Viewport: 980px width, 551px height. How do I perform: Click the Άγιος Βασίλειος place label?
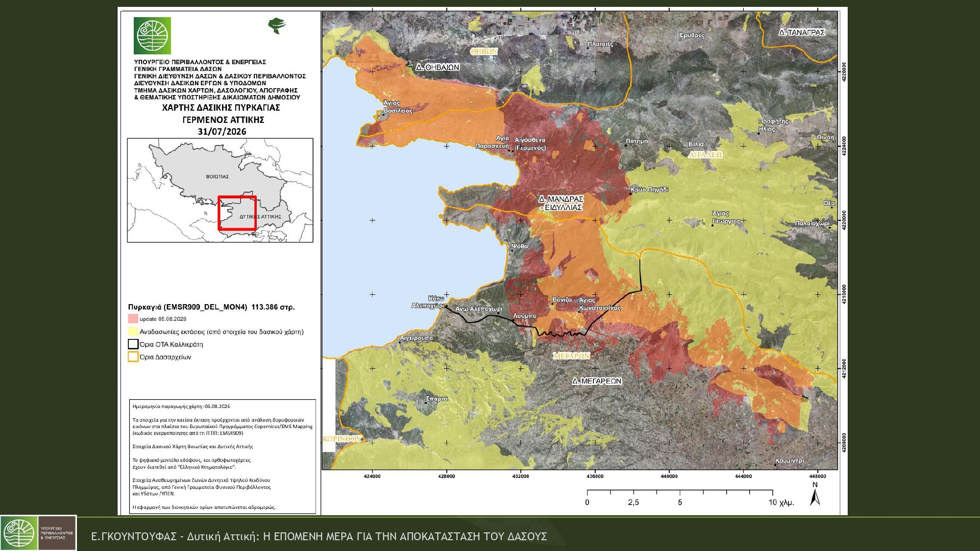[398, 107]
